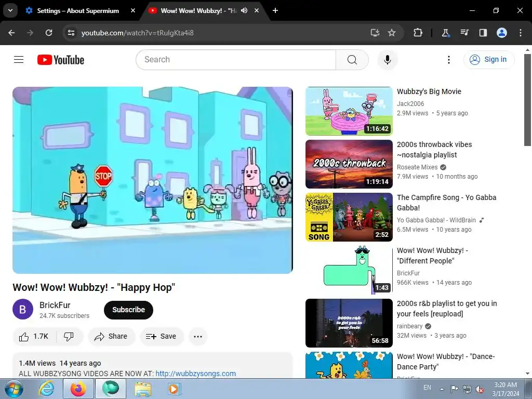Open Wow! Wow! Wubbzy! "Different People" title
The width and height of the screenshot is (532, 399).
(x=433, y=256)
